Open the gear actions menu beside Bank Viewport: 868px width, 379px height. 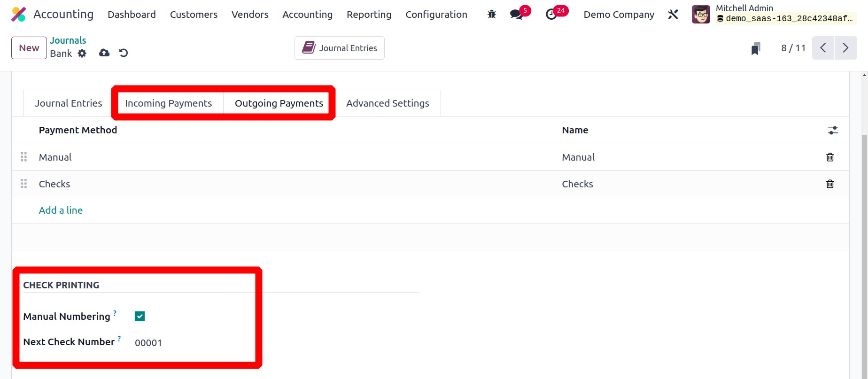[x=82, y=54]
